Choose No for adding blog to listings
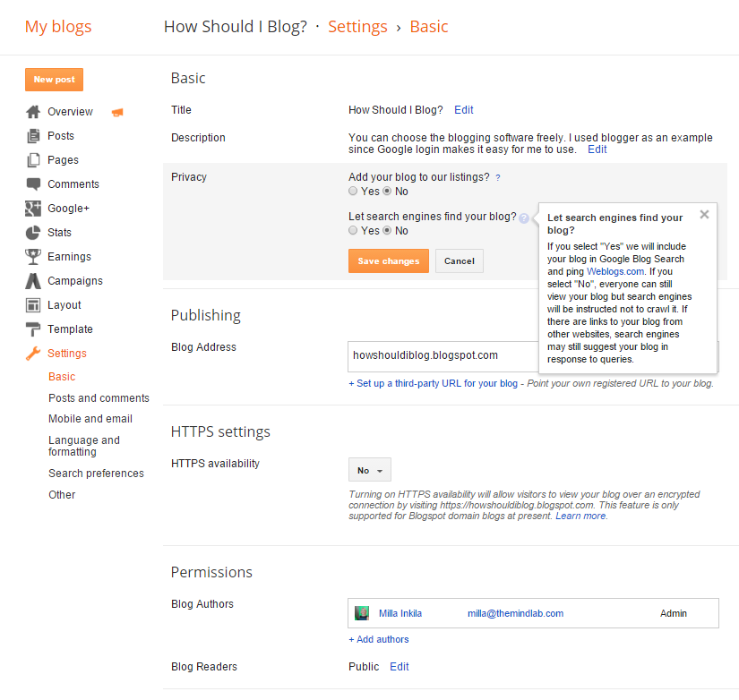 [x=387, y=191]
